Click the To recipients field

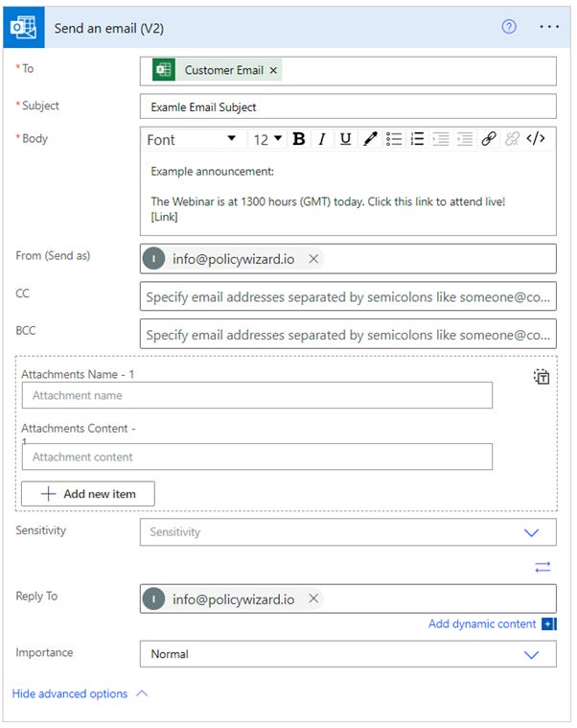coord(349,72)
